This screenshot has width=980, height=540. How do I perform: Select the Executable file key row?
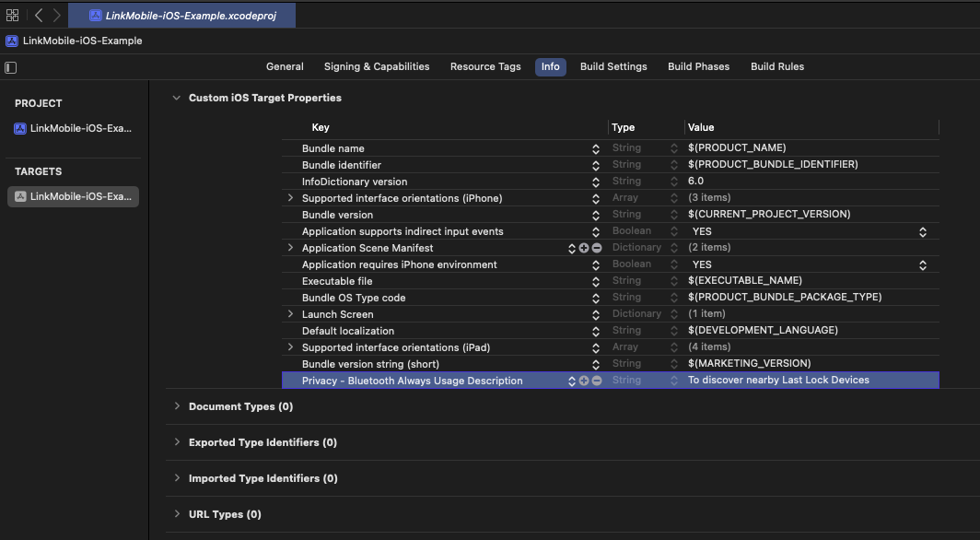click(337, 281)
